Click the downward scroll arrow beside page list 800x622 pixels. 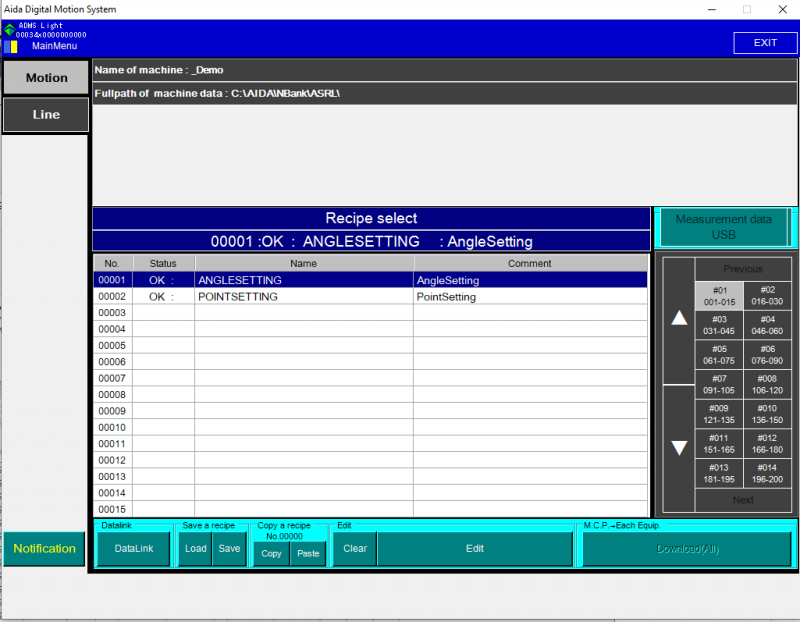click(x=678, y=447)
